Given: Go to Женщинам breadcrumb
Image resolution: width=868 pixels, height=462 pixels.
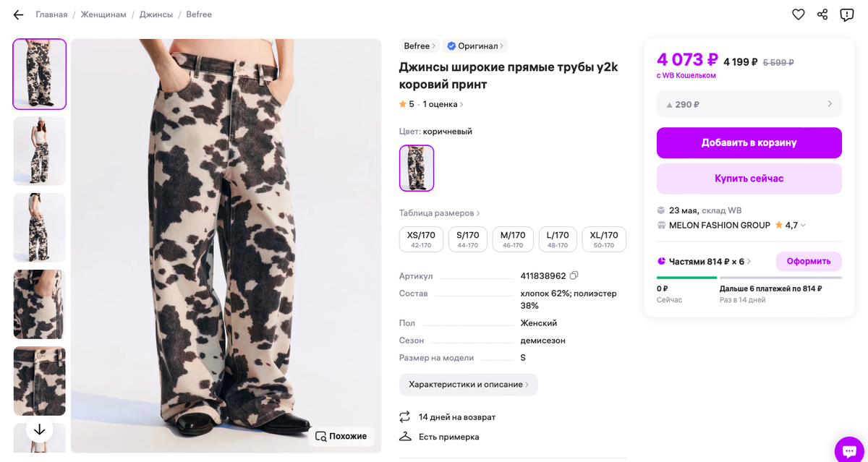Looking at the screenshot, I should 103,14.
